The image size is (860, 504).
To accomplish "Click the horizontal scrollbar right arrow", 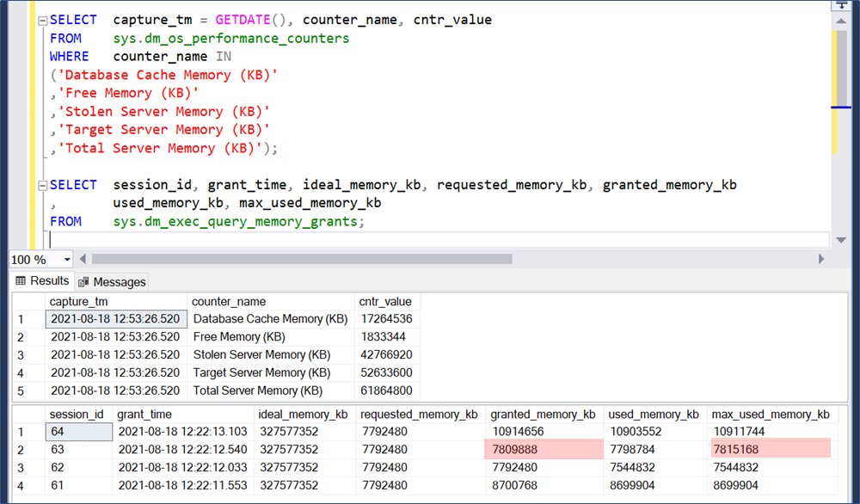I will pos(821,259).
